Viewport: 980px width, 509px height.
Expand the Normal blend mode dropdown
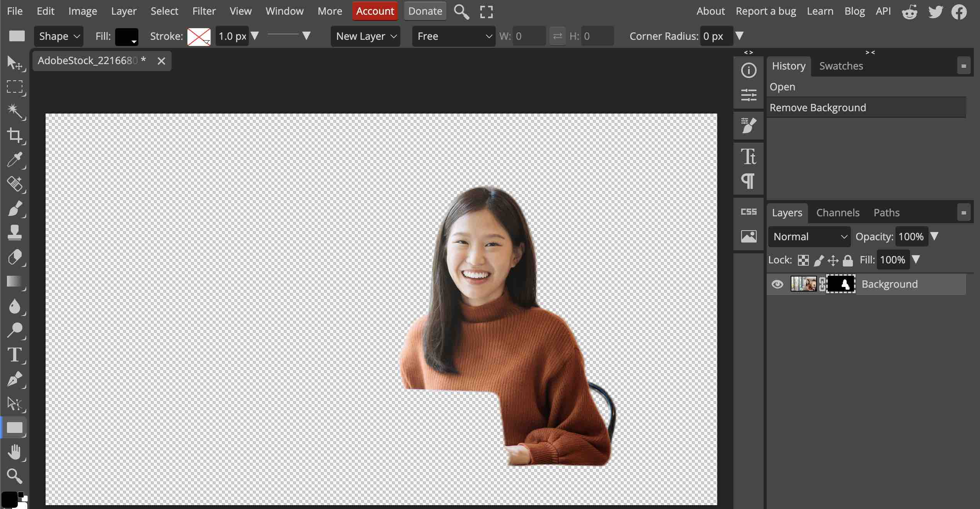tap(809, 236)
